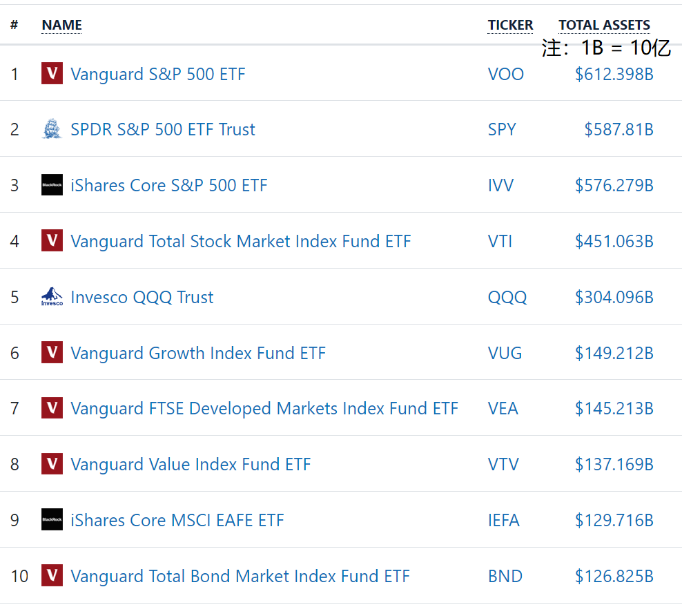
Task: Click the SPDR ship logo icon
Action: 52,129
